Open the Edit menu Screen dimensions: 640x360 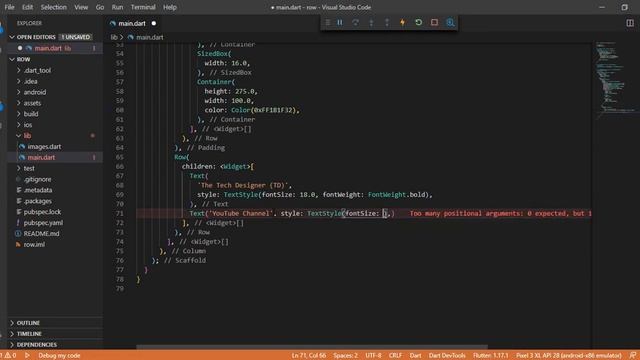27,7
